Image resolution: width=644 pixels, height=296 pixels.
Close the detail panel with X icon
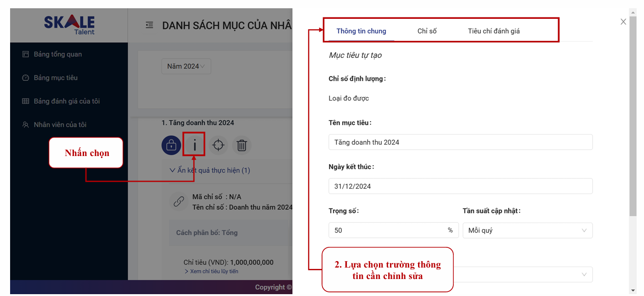623,22
